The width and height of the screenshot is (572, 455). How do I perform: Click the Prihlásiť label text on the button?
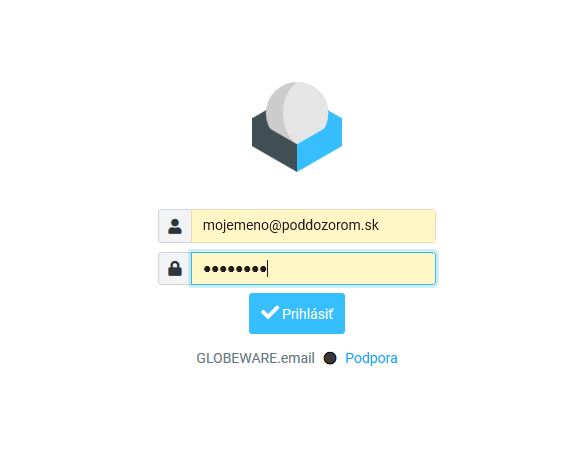tap(308, 314)
